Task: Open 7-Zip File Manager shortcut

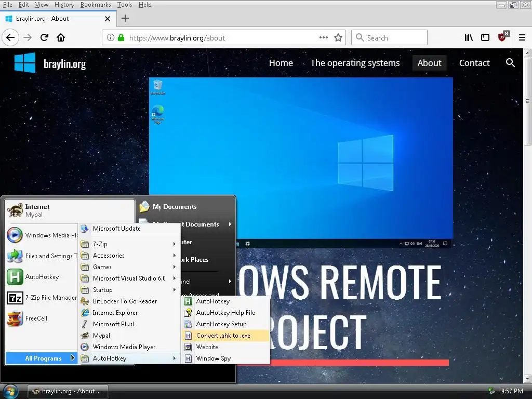Action: 42,298
